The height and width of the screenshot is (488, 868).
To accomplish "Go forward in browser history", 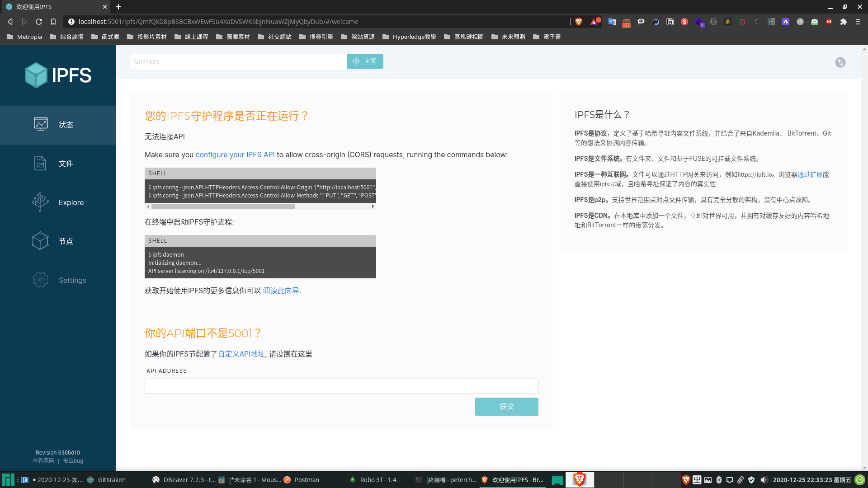I will click(x=24, y=22).
